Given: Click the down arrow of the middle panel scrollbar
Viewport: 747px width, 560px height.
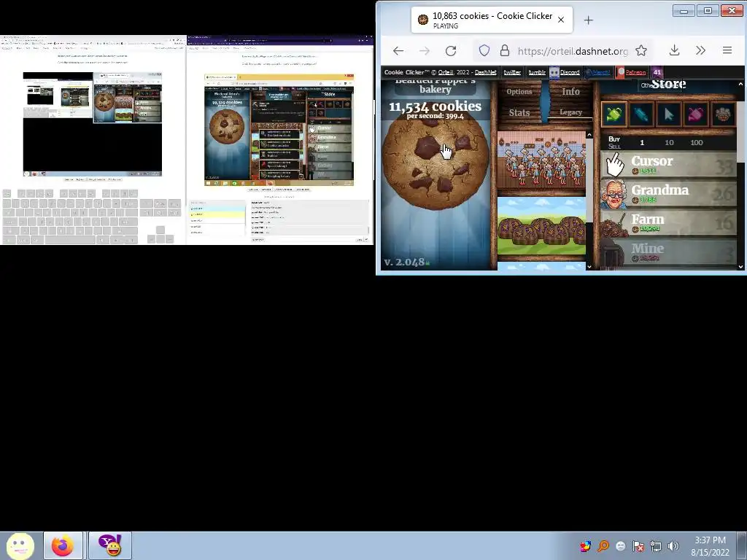Looking at the screenshot, I should 589,267.
